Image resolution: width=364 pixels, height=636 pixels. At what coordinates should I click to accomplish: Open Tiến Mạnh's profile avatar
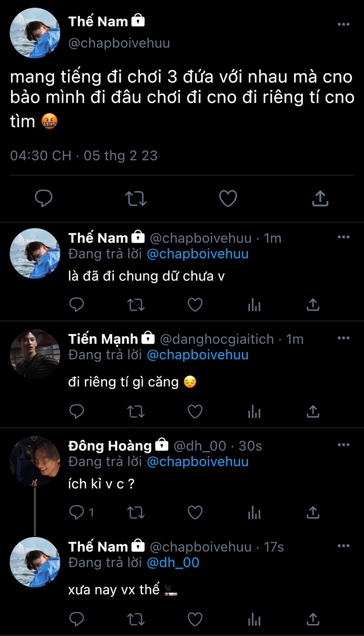pyautogui.click(x=35, y=354)
